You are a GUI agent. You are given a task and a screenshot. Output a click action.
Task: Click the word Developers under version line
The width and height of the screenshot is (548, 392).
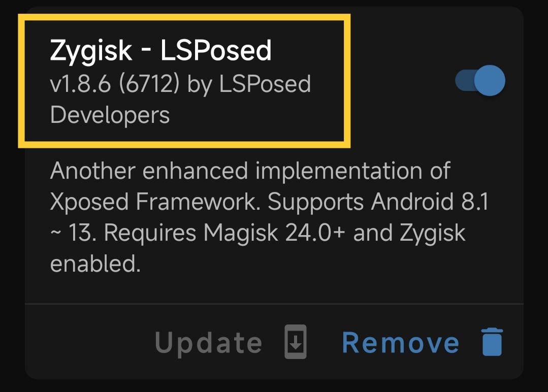tap(110, 115)
